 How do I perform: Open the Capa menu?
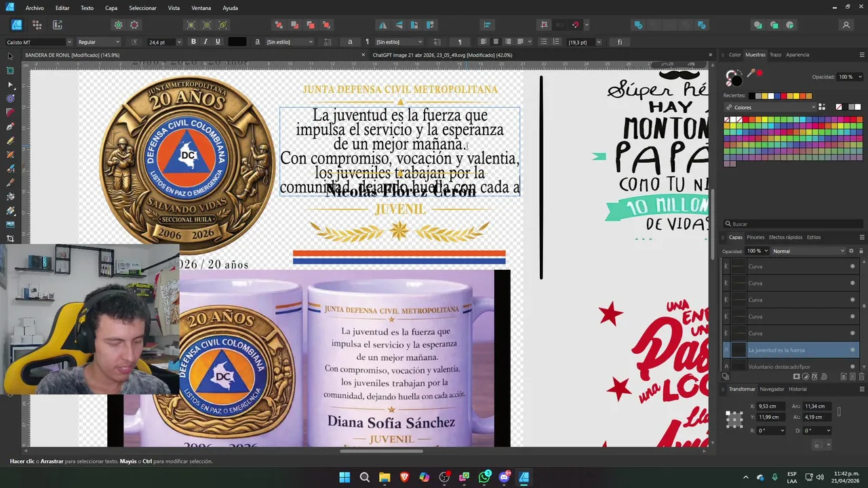pos(111,8)
